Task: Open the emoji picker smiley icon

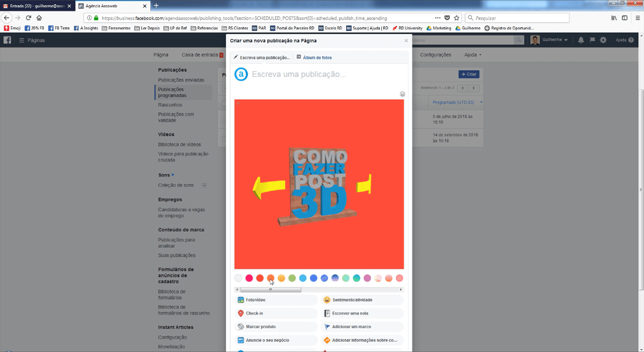Action: 403,94
